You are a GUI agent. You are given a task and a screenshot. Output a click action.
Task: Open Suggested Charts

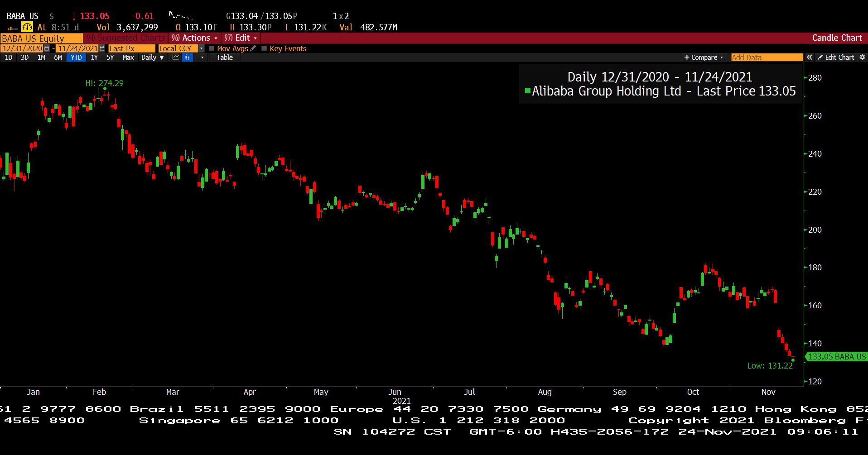(126, 38)
